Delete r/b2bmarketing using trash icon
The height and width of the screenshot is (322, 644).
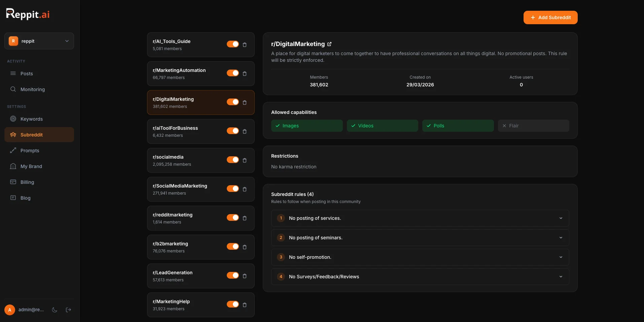[x=245, y=247]
